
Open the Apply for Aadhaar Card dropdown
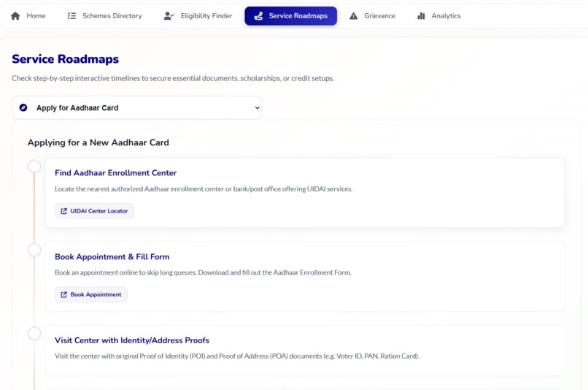[137, 108]
